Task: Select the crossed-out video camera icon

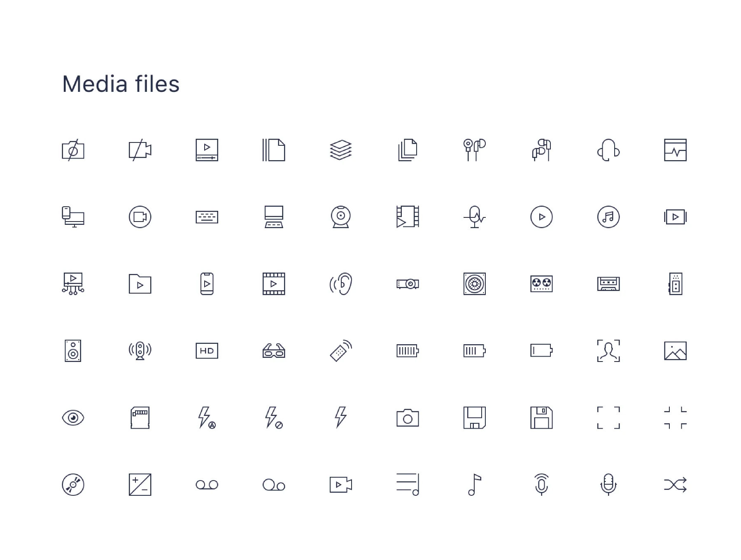Action: [x=140, y=150]
